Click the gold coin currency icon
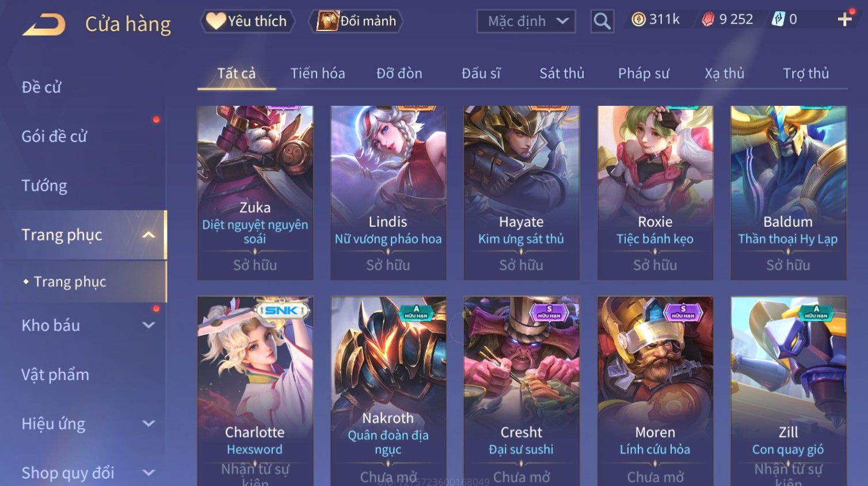The width and height of the screenshot is (868, 486). 638,20
